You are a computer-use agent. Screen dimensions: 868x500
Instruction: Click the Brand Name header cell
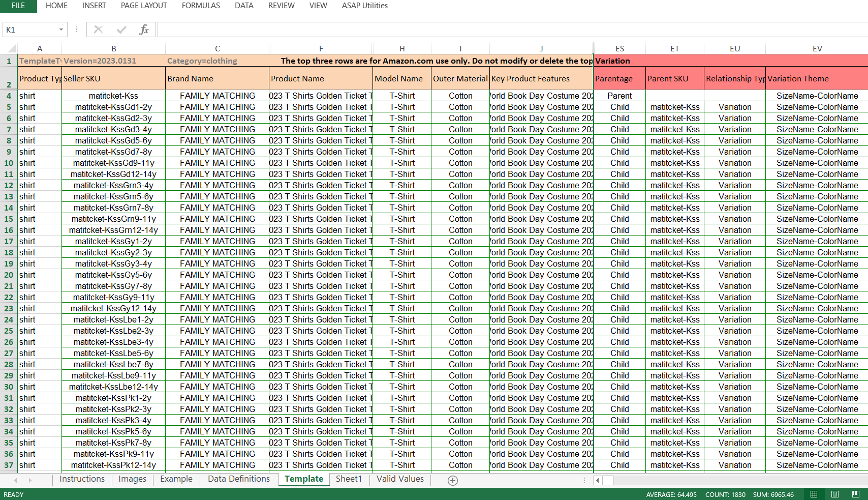click(218, 78)
